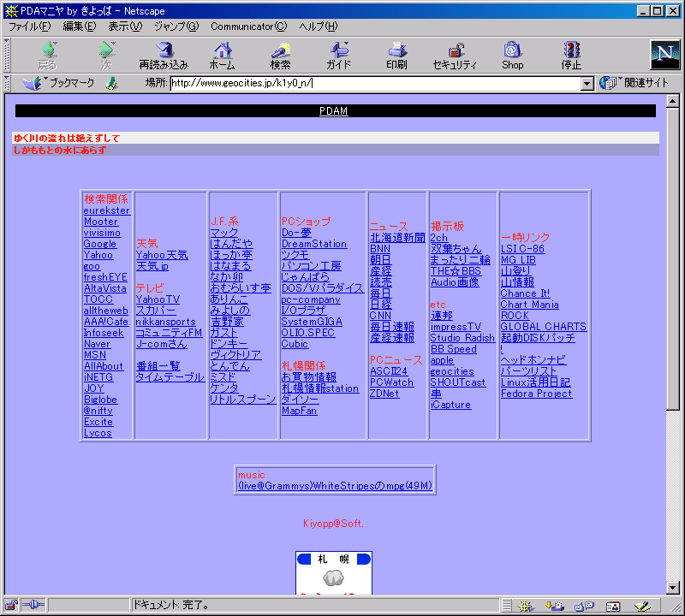Open the AltaVista link

coord(105,288)
